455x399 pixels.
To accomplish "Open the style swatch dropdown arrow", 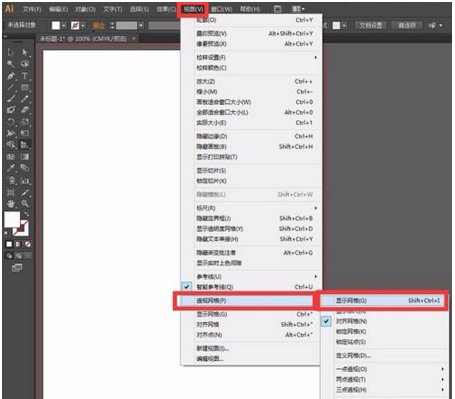I will (x=344, y=25).
